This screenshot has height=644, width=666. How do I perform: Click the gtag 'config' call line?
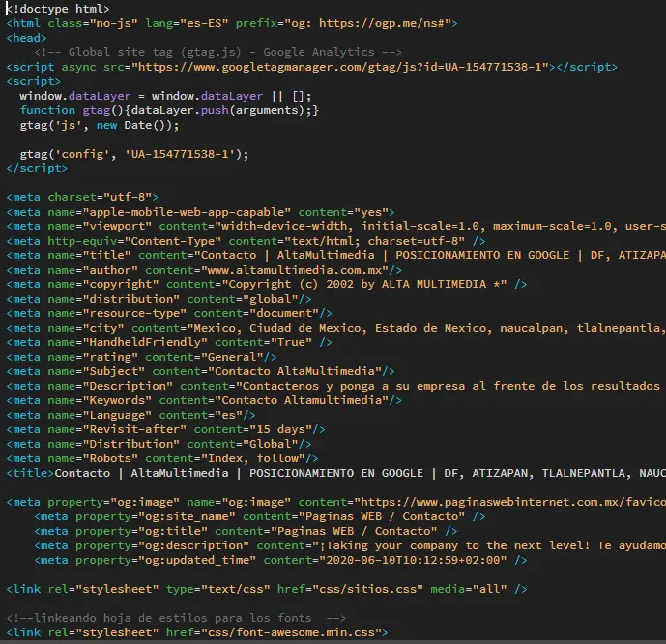[133, 154]
